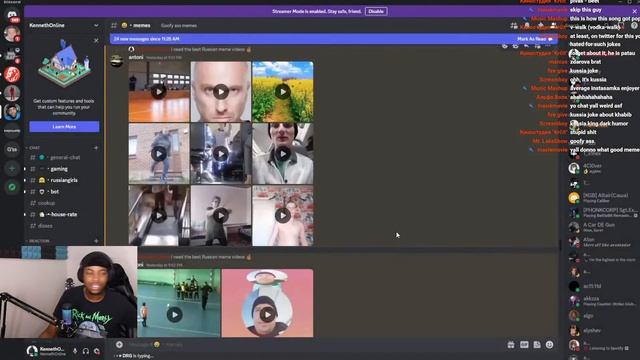640x360 pixels.
Task: Click the attach file plus icon
Action: pos(119,344)
